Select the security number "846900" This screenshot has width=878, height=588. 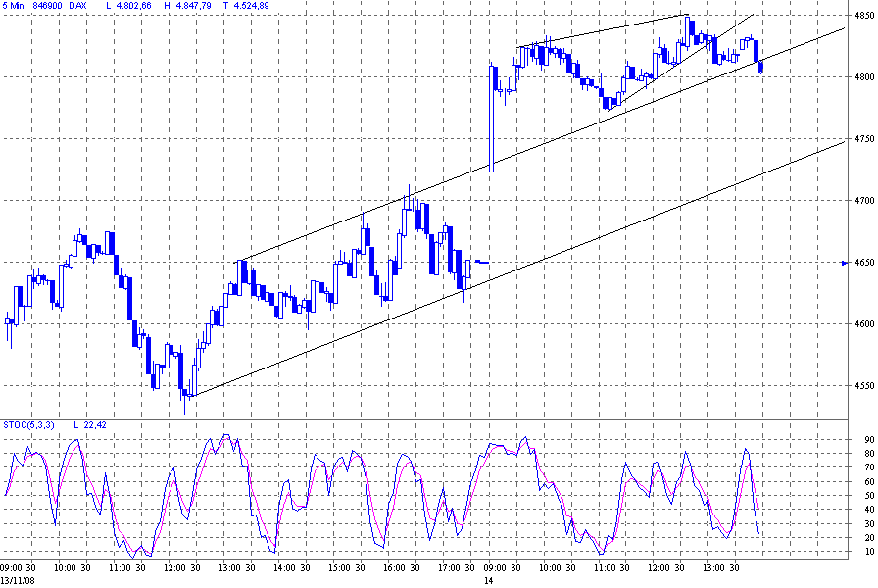tap(48, 6)
